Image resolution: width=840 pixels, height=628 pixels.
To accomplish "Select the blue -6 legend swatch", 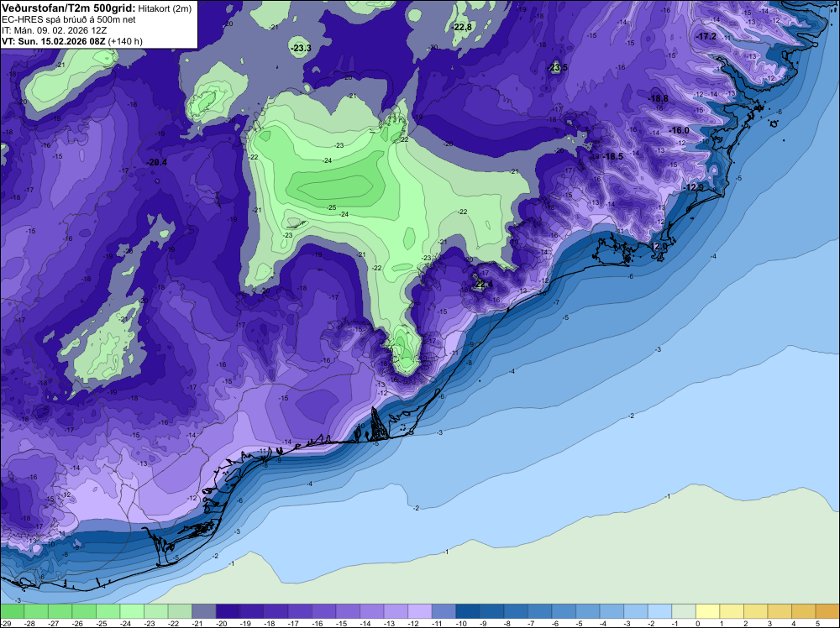I will tap(564, 611).
